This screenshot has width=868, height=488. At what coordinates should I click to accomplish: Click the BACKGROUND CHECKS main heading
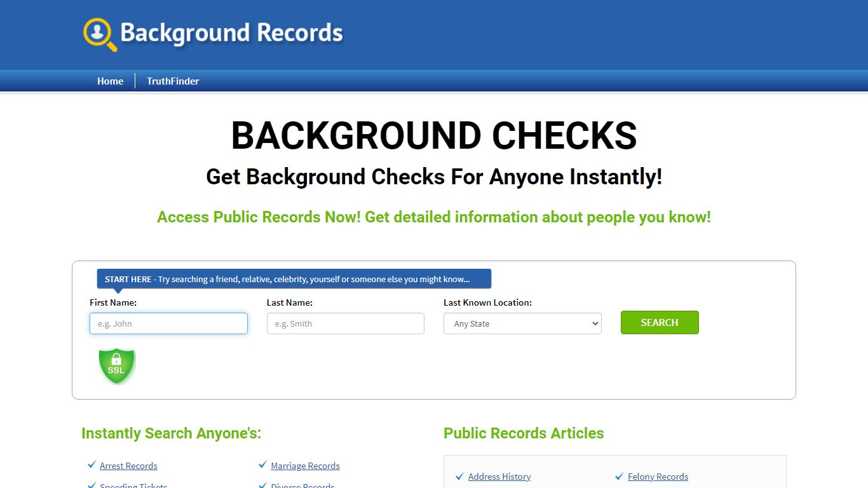tap(434, 135)
